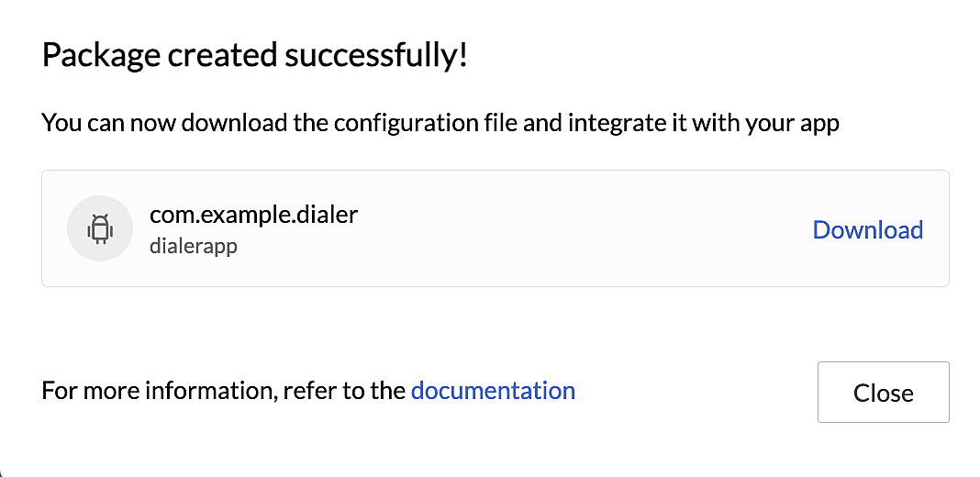Open the documentation link
980x477 pixels.
coord(493,390)
